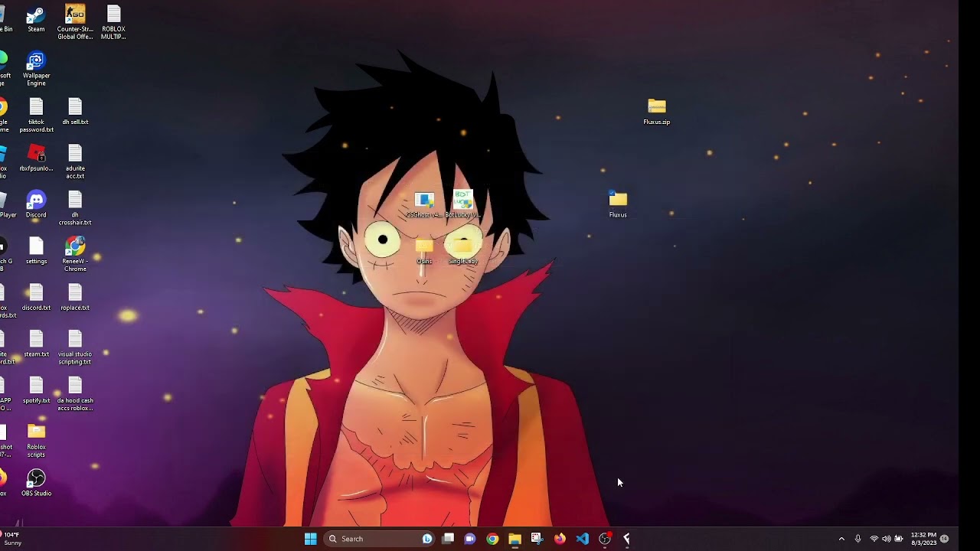Open weather widget showing 104°F Sunny

click(12, 539)
